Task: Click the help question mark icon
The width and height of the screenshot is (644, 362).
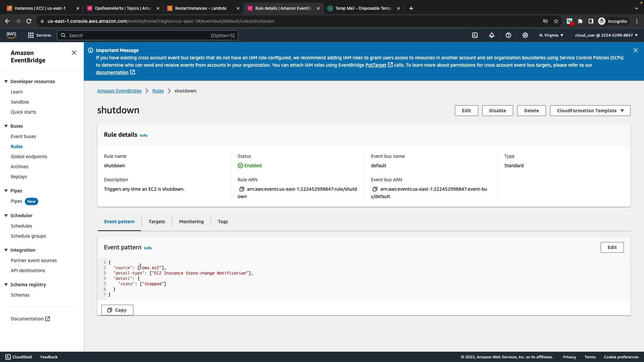Action: pyautogui.click(x=508, y=35)
